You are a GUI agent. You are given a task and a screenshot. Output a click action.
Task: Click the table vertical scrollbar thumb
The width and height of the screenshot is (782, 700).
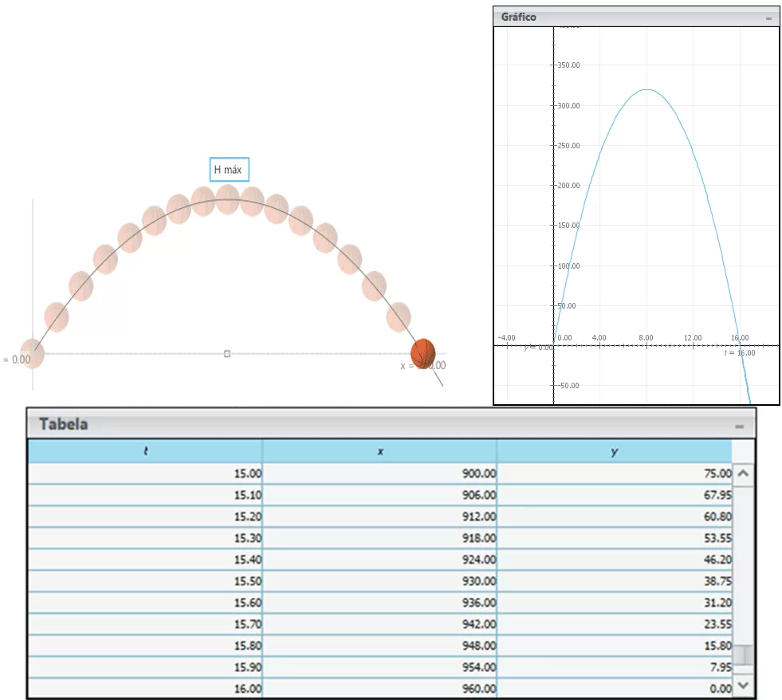[x=743, y=655]
